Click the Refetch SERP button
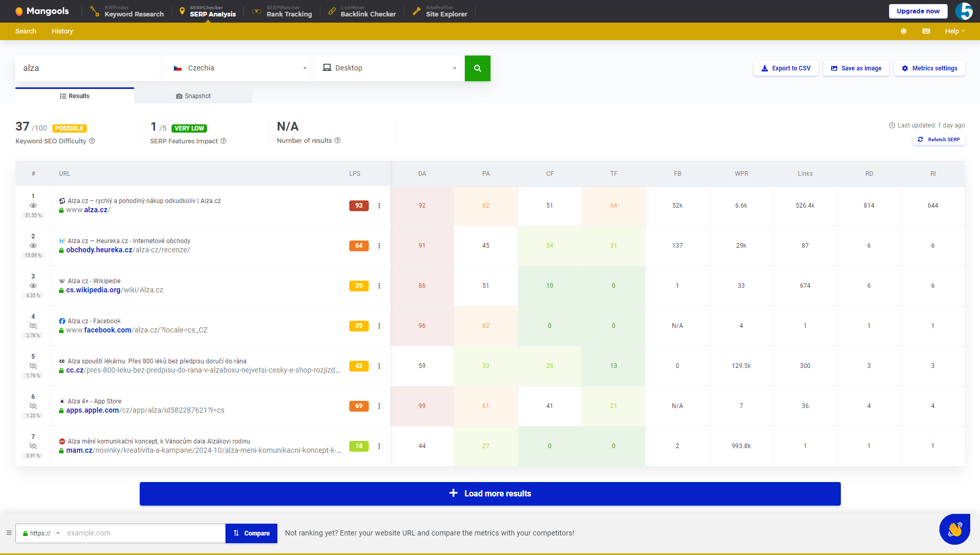Screen dimensions: 980x555 click(x=939, y=140)
